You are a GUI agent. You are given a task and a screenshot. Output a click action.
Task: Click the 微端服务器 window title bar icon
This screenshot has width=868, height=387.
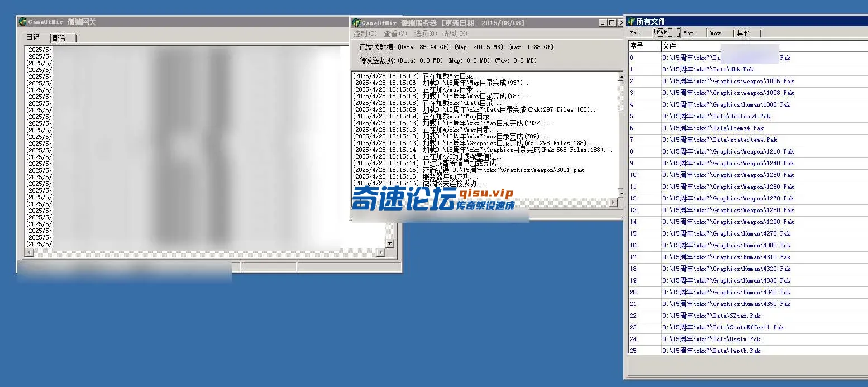(x=356, y=23)
